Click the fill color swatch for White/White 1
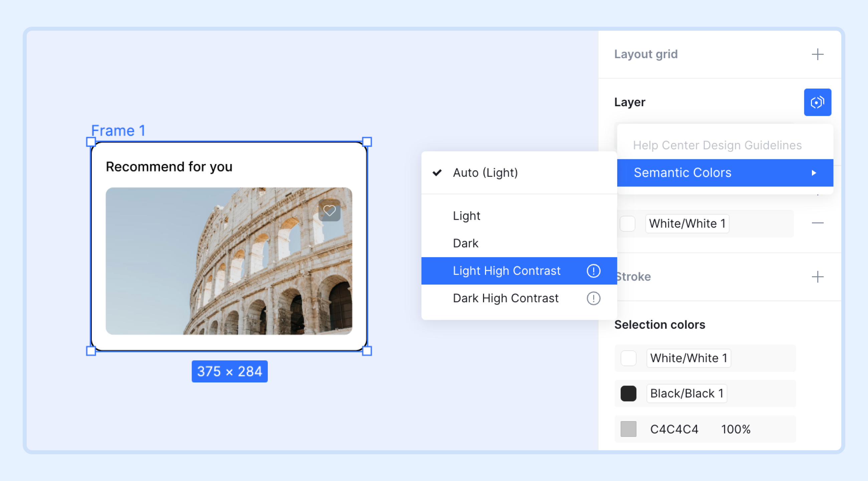 (627, 223)
